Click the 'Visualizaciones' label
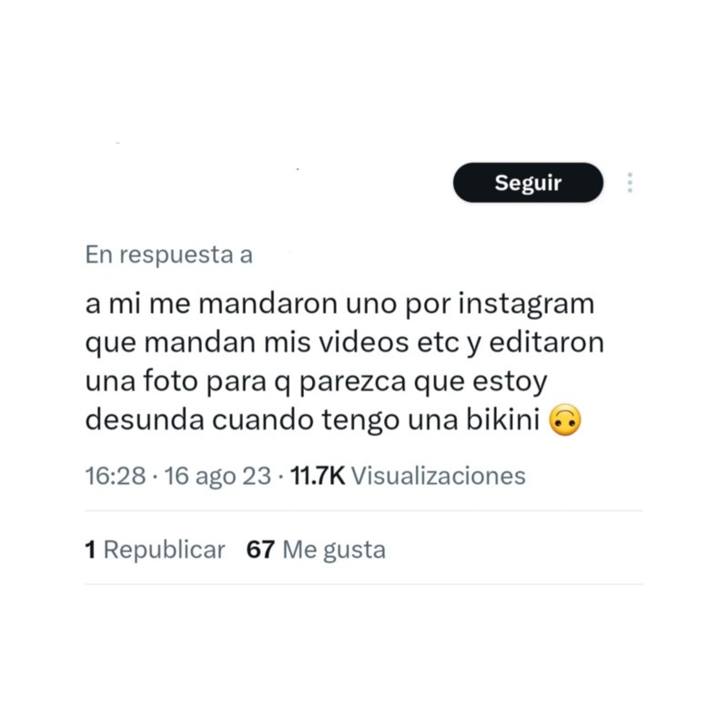This screenshot has height=728, width=728. 439,476
